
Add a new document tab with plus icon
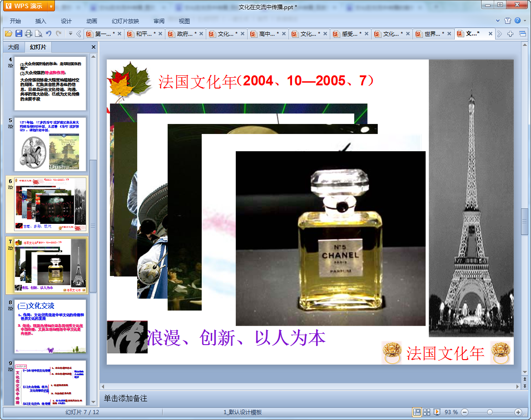coord(511,34)
